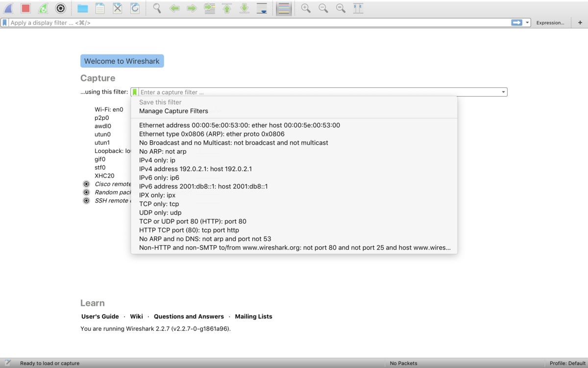Select Non-HTTP and non-SMTP wireshark.org filter
This screenshot has width=588, height=368.
click(x=294, y=247)
